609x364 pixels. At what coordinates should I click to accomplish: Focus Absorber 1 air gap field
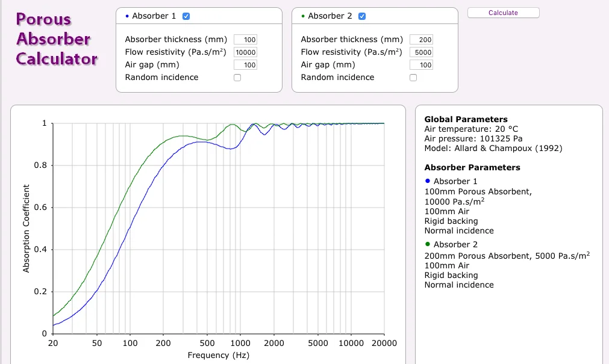point(245,65)
